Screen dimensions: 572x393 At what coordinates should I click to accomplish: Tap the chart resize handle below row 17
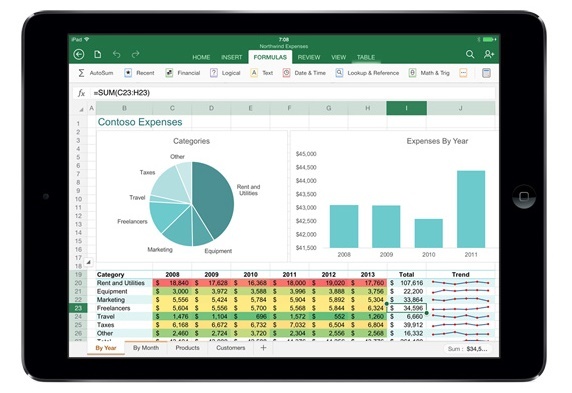88,262
